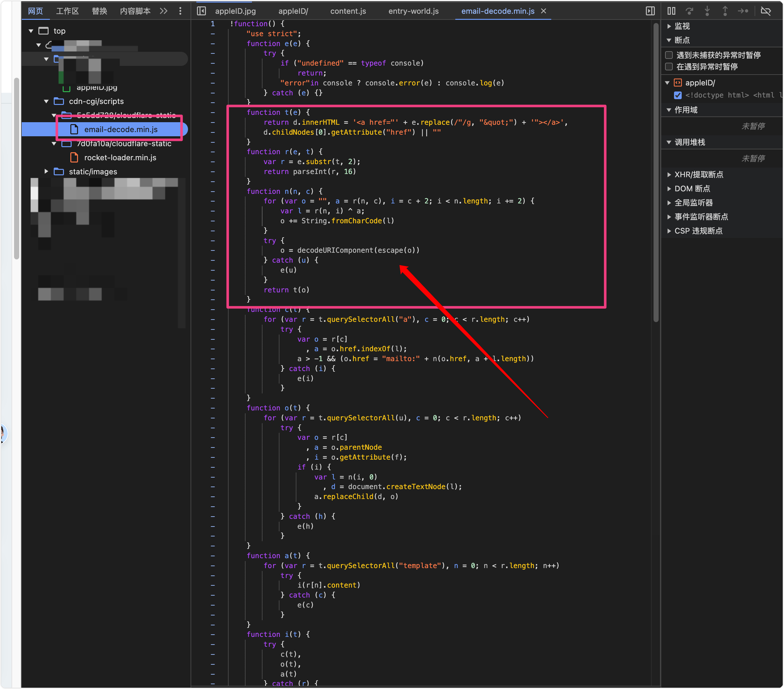Step over next function call
The width and height of the screenshot is (784, 689).
coord(689,11)
